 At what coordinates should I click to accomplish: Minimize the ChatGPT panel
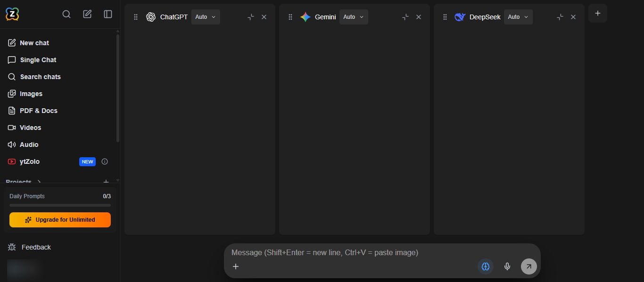(x=251, y=17)
